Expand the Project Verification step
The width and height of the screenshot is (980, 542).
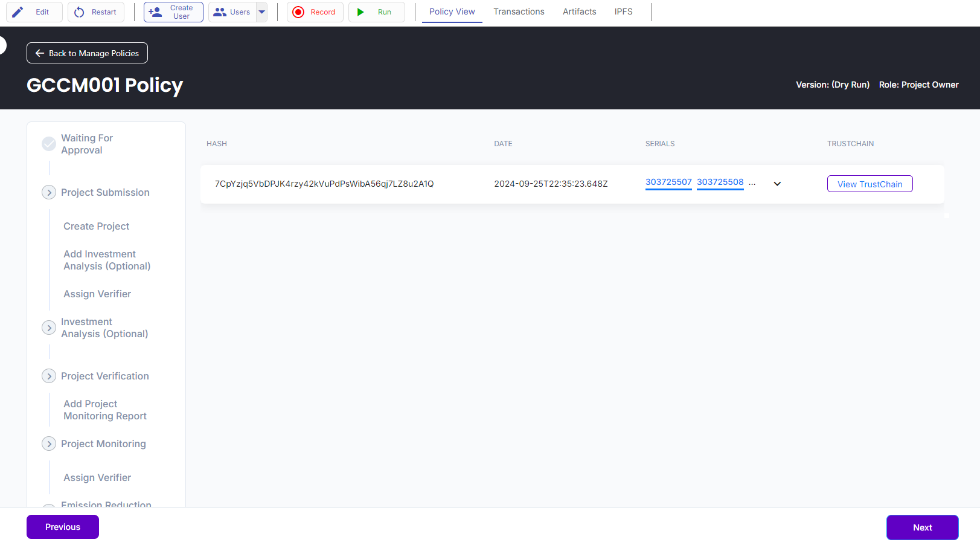[x=49, y=376]
